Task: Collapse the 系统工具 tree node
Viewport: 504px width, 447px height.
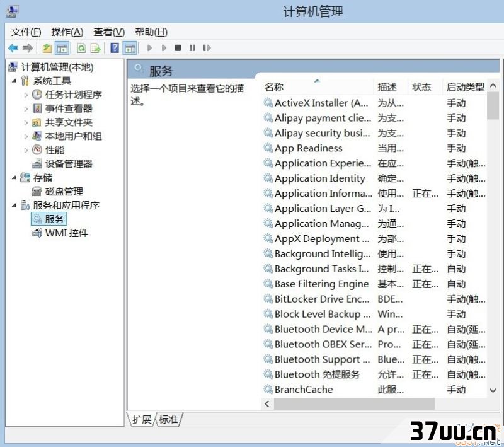Action: pos(14,81)
